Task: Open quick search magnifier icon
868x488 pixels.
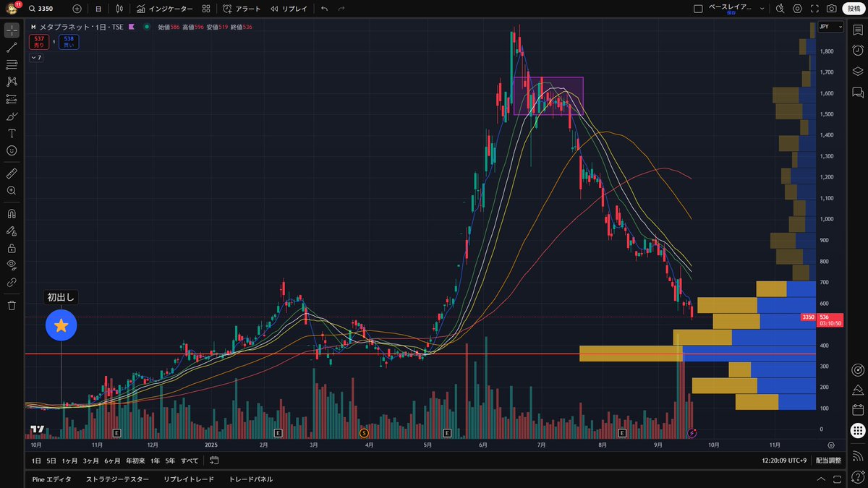Action: coord(780,9)
